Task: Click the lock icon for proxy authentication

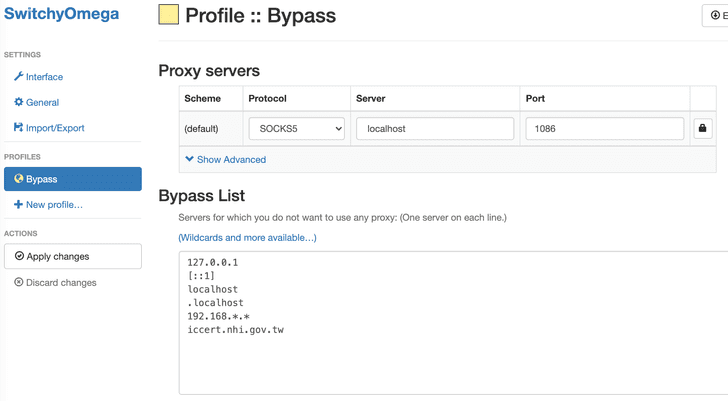Action: (x=702, y=129)
